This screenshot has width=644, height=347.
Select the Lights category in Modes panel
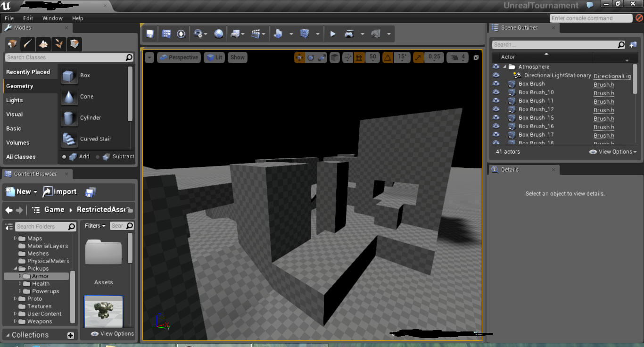pos(15,100)
